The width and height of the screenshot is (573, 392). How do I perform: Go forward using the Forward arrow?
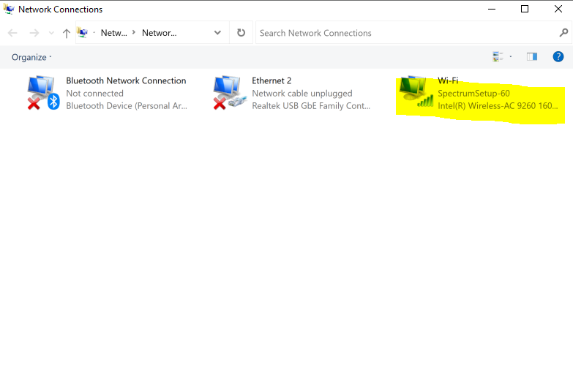tap(34, 33)
